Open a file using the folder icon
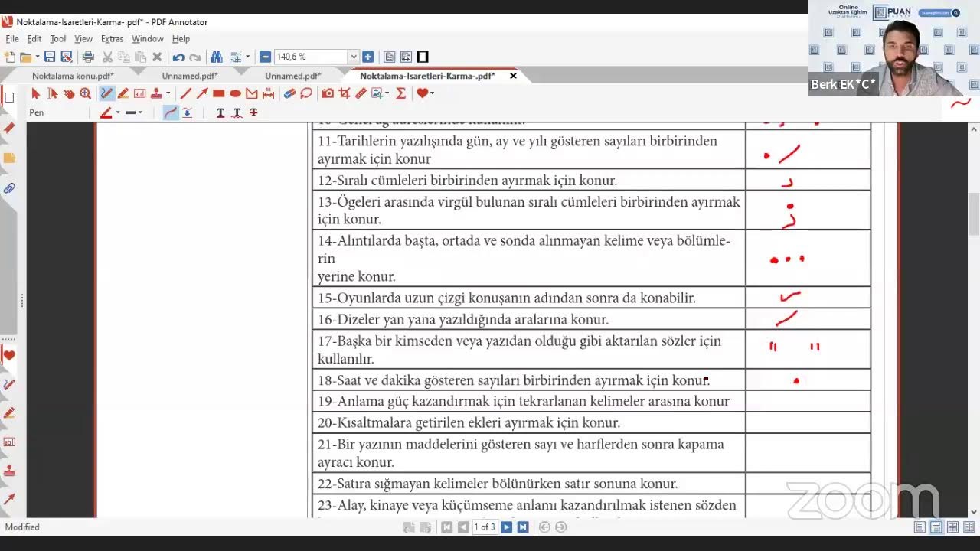 tap(25, 57)
